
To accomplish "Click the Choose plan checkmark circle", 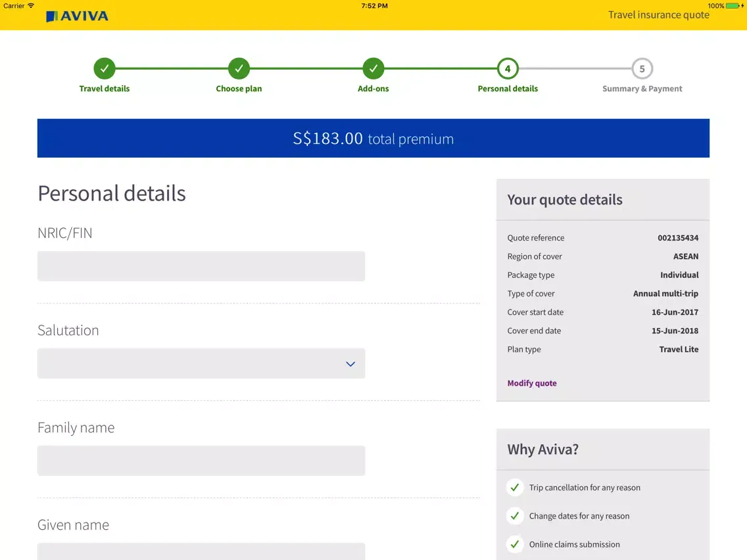I will pos(239,68).
